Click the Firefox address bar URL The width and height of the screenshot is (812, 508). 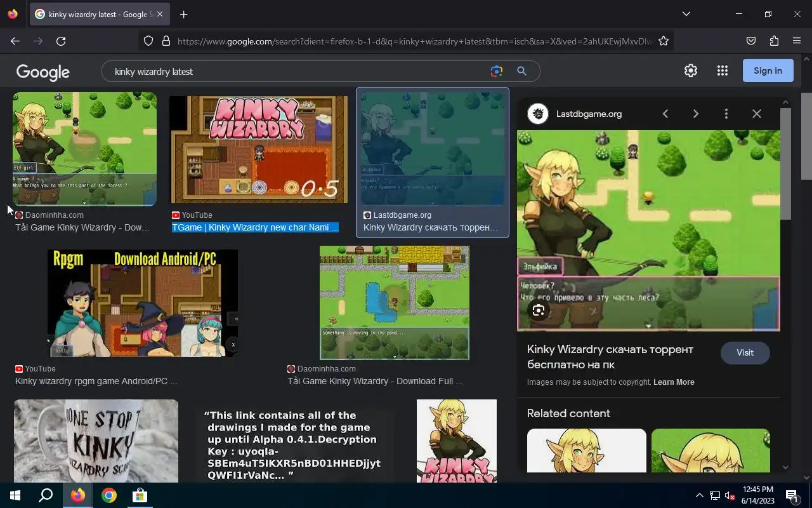[x=414, y=41]
